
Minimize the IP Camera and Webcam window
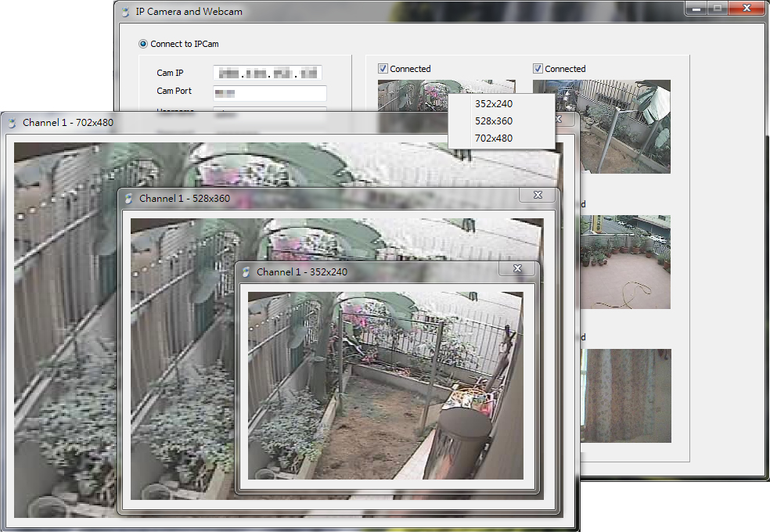[x=696, y=9]
